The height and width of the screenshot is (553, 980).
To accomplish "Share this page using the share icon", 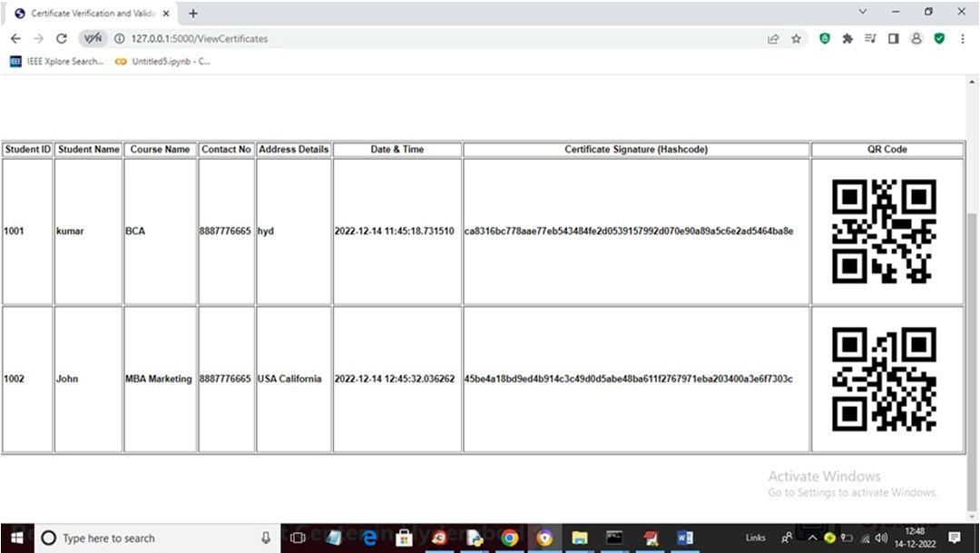I will click(773, 39).
